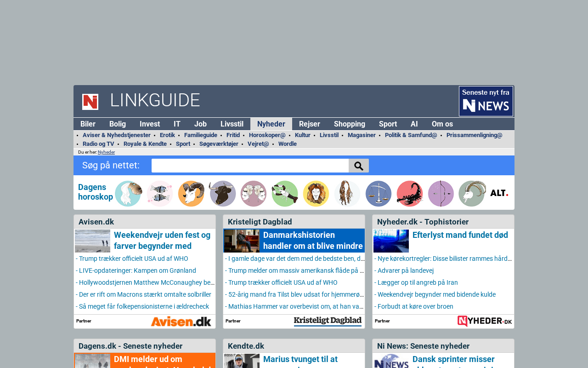Go to the Kultur subcategory
This screenshot has width=588, height=368.
(303, 135)
